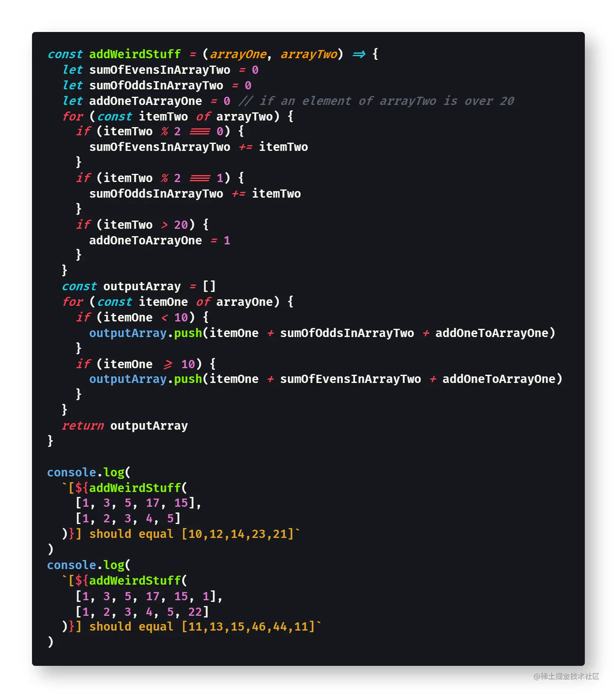
Task: Click 'for (const itemTwo of arrayTwo)' loop header
Action: click(178, 116)
